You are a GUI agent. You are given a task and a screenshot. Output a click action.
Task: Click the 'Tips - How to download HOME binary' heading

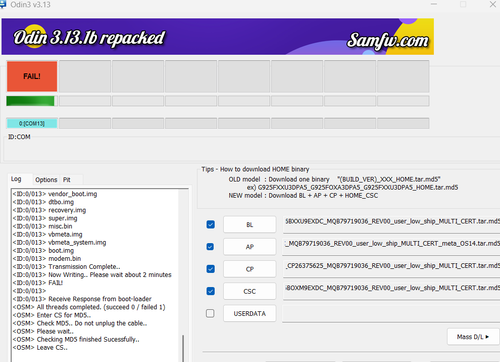coord(255,169)
